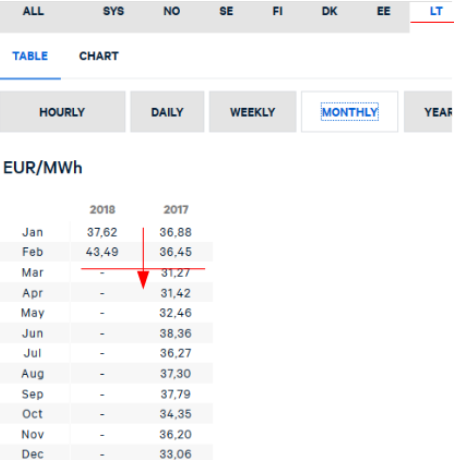Click the MONTHLY resolution button
The height and width of the screenshot is (460, 454).
pos(350,112)
